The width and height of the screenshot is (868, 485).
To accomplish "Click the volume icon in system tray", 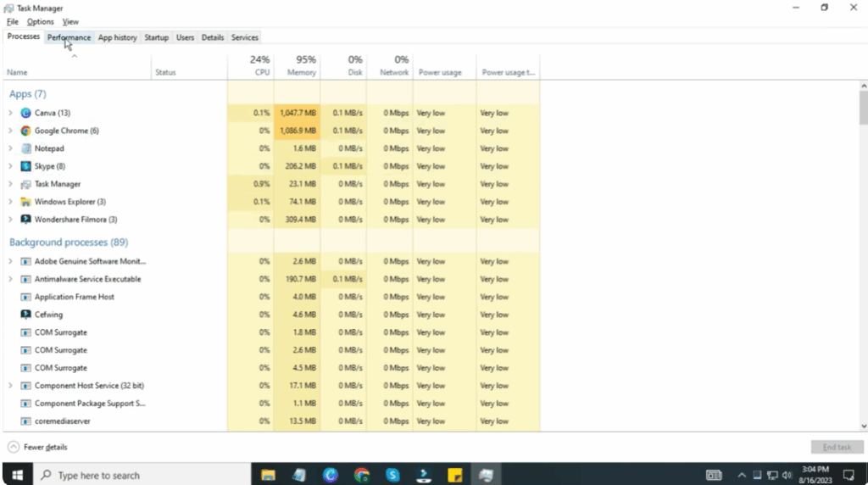I will tap(787, 475).
